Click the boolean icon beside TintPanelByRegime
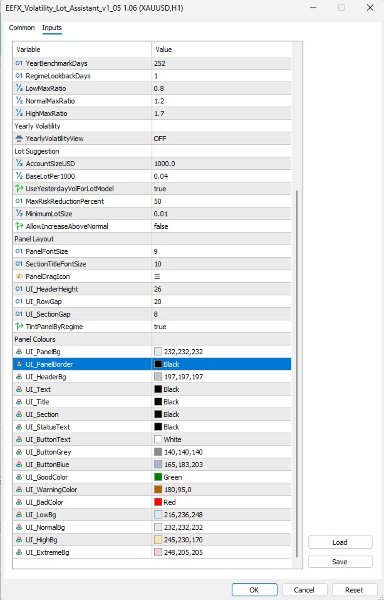The image size is (384, 600). click(x=19, y=326)
